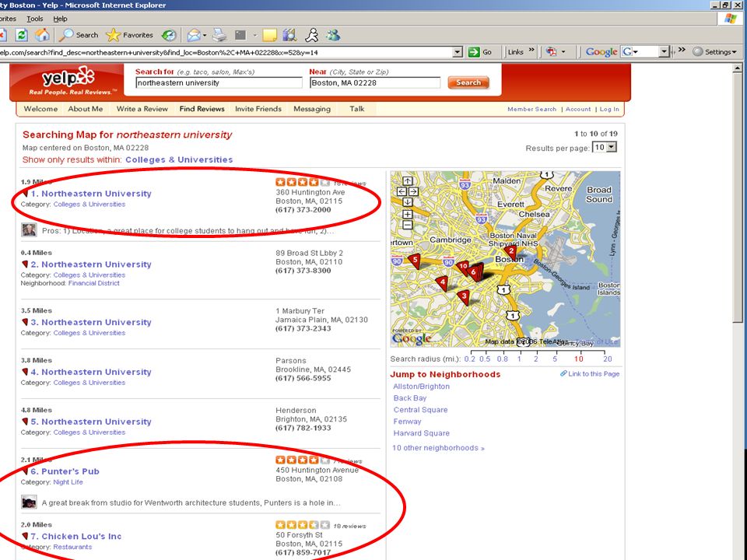
Task: Go to the Messaging tab
Action: (312, 109)
